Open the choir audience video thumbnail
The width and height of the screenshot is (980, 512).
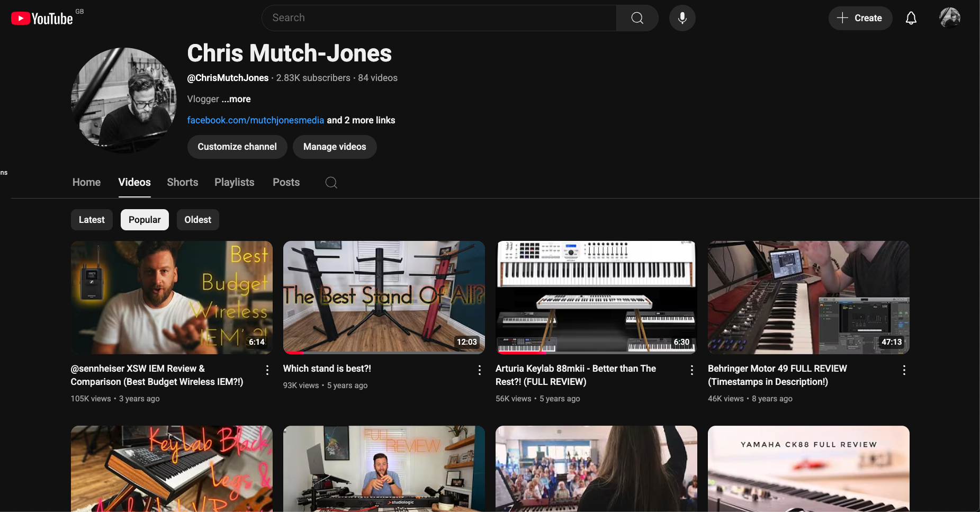[x=596, y=469]
